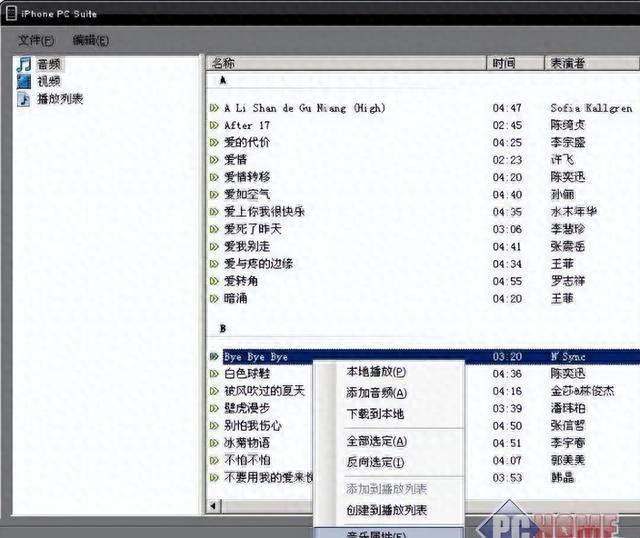Select the 音频 audio music note icon
This screenshot has width=640, height=538.
23,64
